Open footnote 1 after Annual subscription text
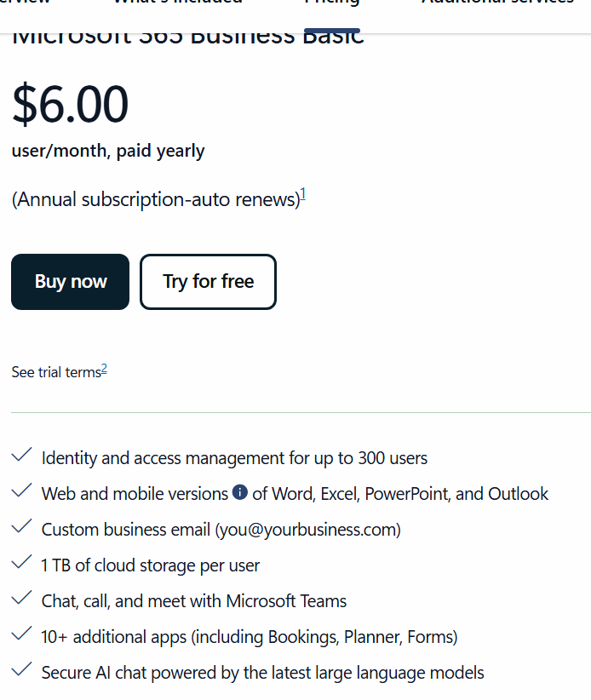The height and width of the screenshot is (700, 591). [x=303, y=194]
